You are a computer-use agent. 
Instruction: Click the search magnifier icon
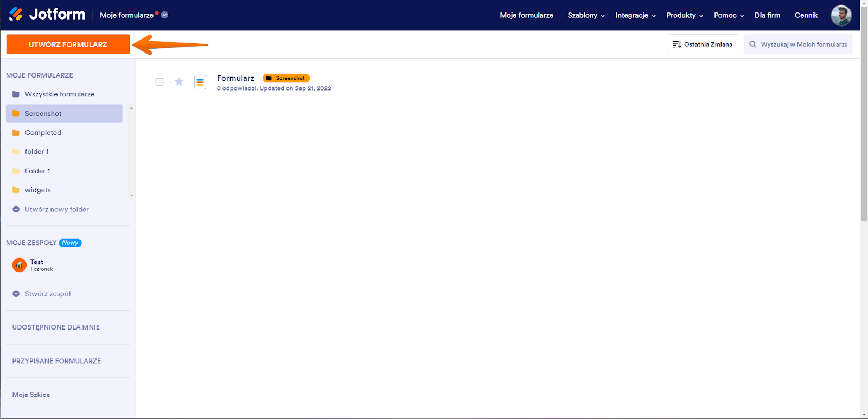[752, 44]
